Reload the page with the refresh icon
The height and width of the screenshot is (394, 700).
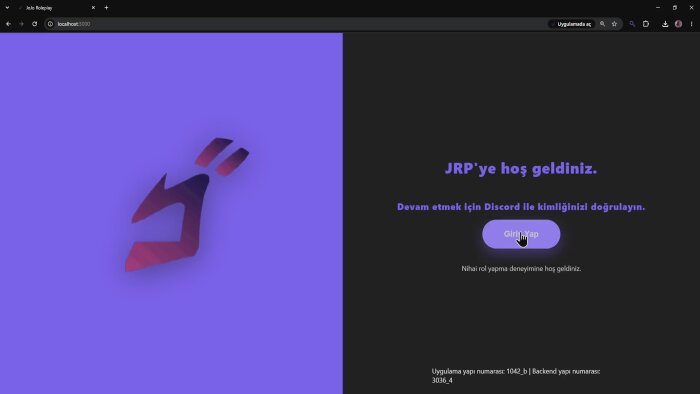[34, 24]
